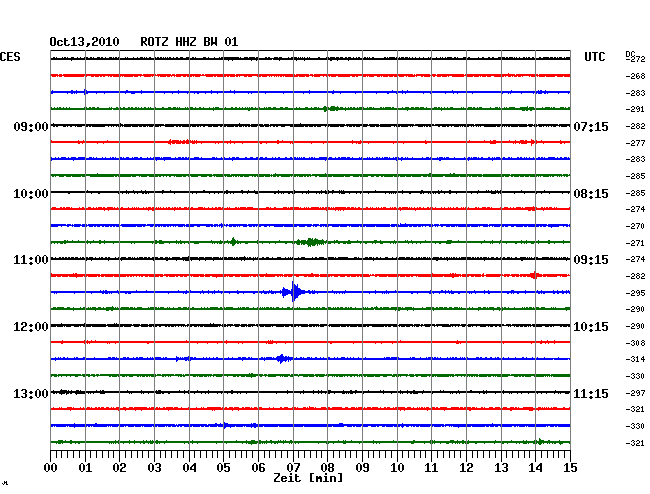Click the 09:00 local time label
Image resolution: width=650 pixels, height=494 pixels.
pos(31,127)
